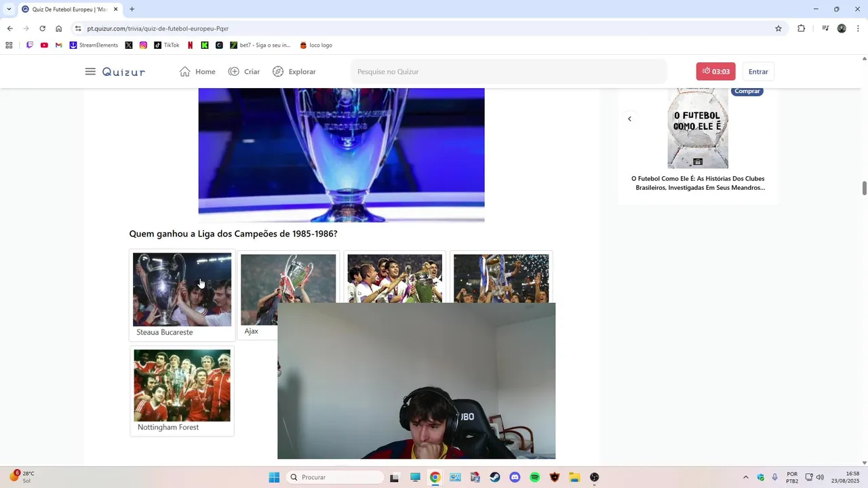Image resolution: width=868 pixels, height=488 pixels.
Task: Open Steam from the taskbar
Action: click(x=495, y=477)
